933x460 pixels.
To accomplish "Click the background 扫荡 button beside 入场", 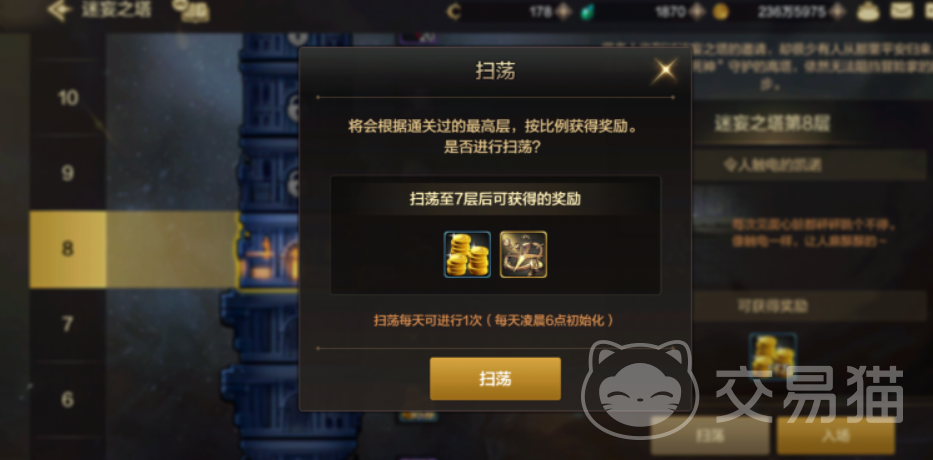I will pyautogui.click(x=709, y=435).
